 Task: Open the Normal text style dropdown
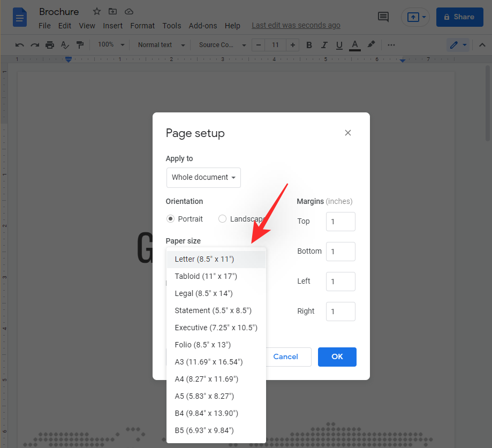pyautogui.click(x=161, y=45)
